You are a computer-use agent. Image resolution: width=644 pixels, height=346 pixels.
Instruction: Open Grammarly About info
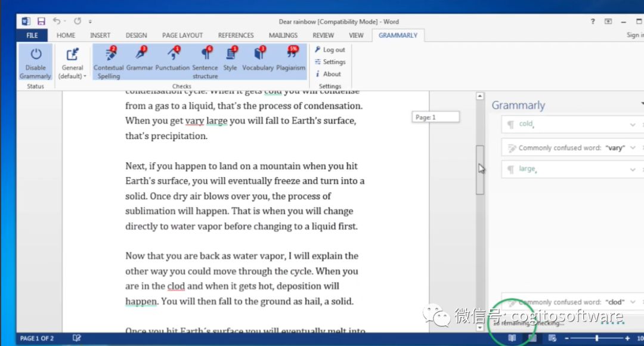coord(328,74)
